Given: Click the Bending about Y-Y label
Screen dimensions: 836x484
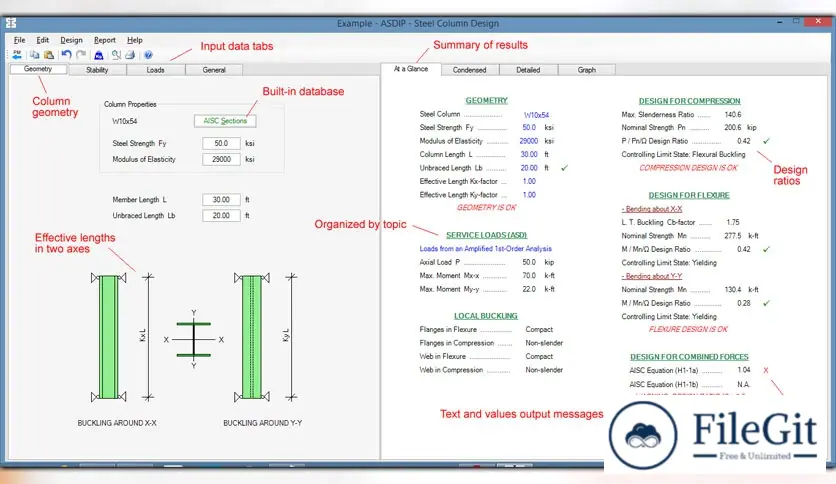Looking at the screenshot, I should pyautogui.click(x=652, y=276).
